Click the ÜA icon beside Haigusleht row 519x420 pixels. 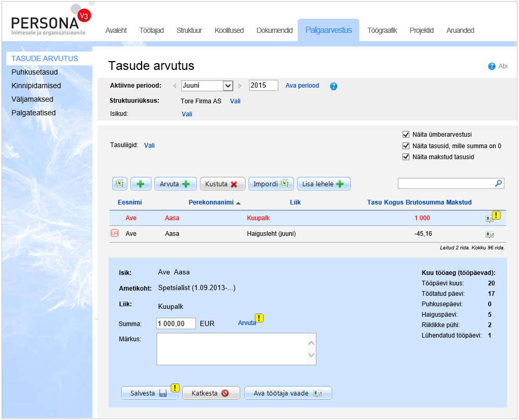point(114,234)
